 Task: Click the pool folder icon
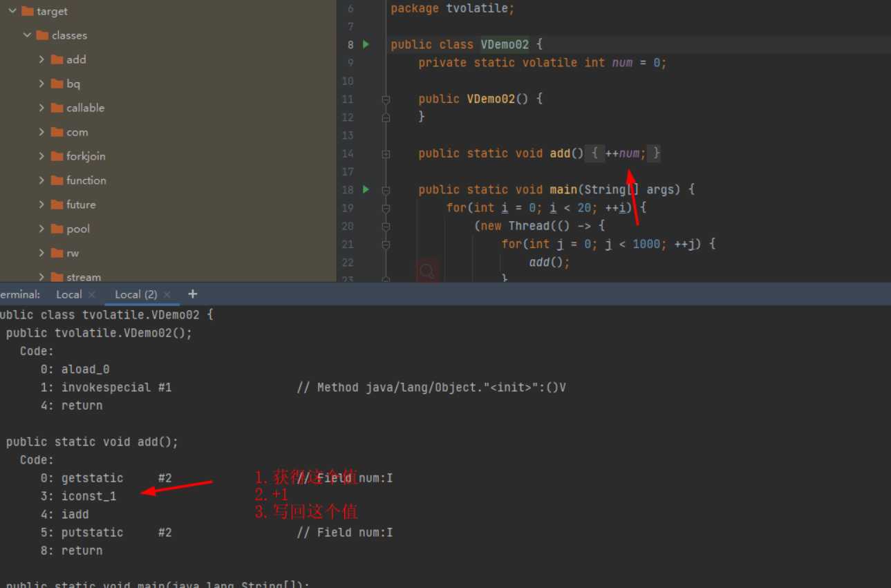tap(57, 229)
